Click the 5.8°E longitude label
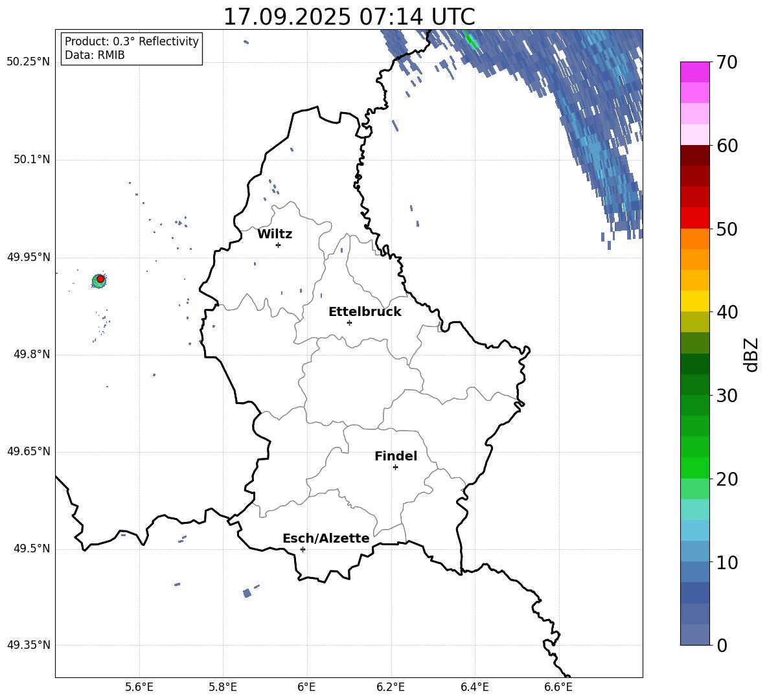Image resolution: width=767 pixels, height=700 pixels. [x=223, y=687]
